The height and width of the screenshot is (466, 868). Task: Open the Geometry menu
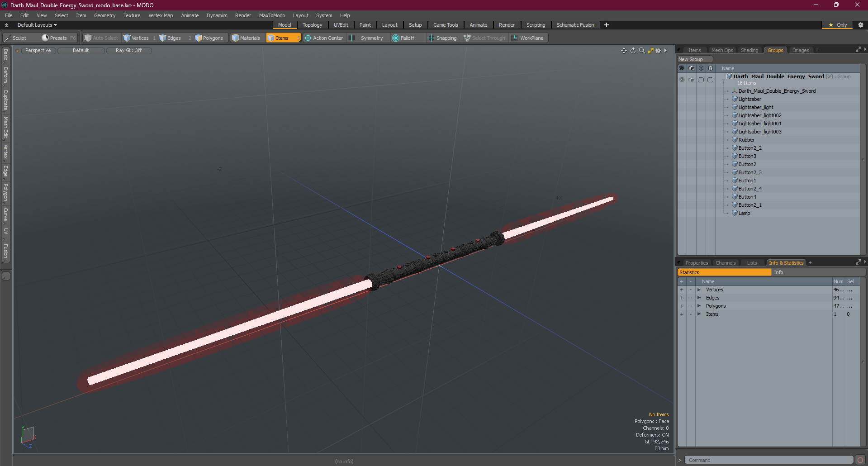pos(104,15)
